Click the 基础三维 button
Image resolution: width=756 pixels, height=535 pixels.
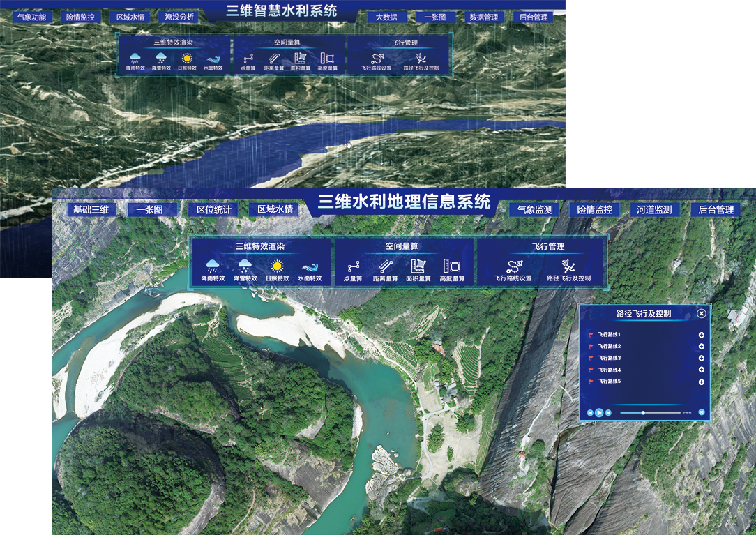[x=91, y=210]
